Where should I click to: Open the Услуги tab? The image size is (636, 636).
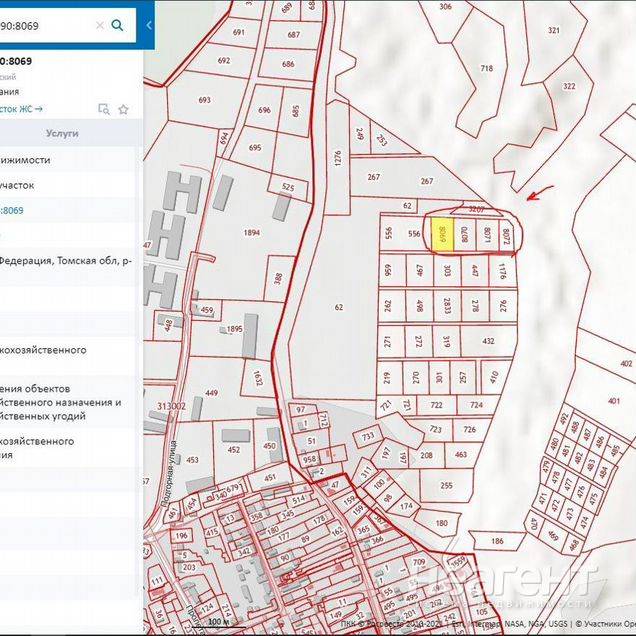click(62, 133)
